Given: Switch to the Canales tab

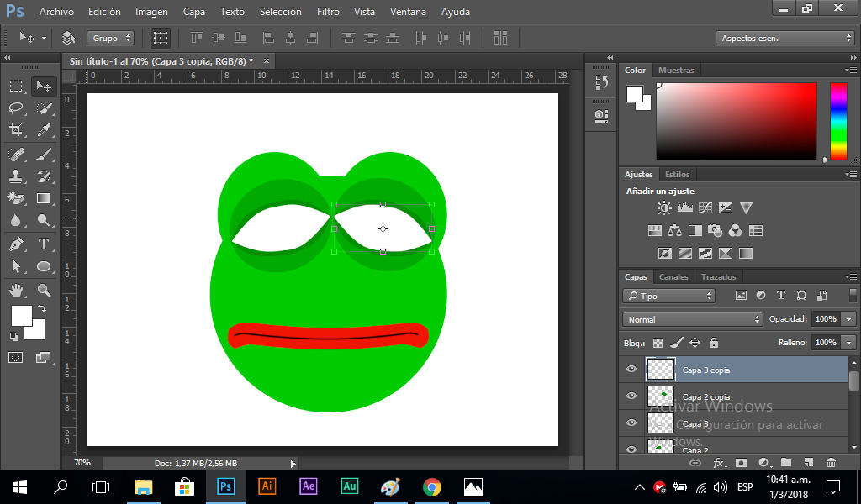Looking at the screenshot, I should coord(673,277).
